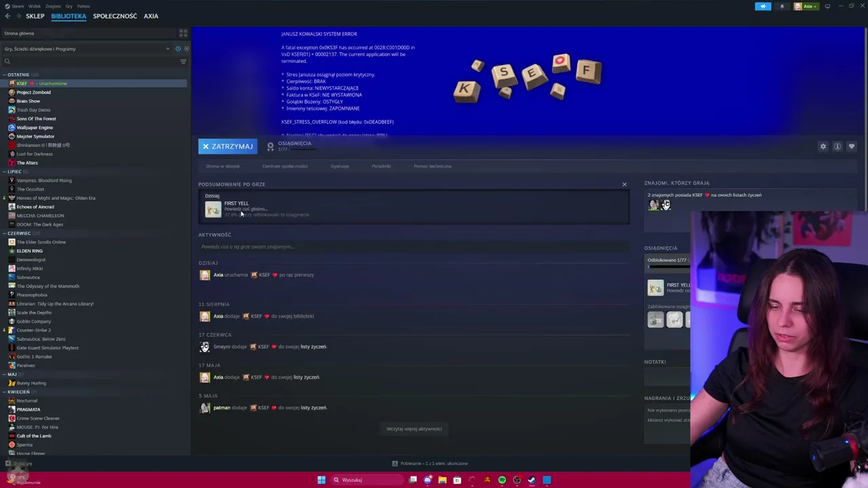Screen dimensions: 868x488
Task: Open OBS Studio from the taskbar
Action: (x=517, y=480)
